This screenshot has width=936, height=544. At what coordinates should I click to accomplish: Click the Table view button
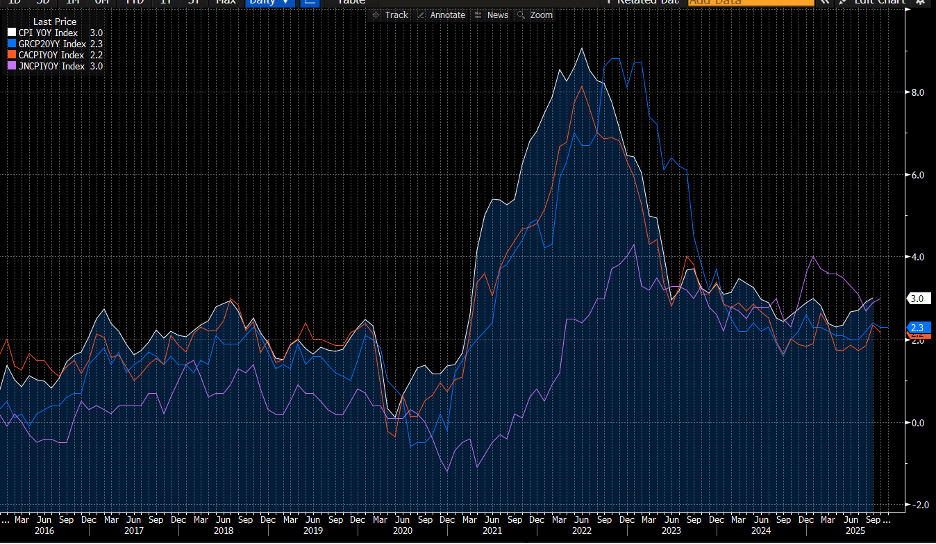[x=350, y=3]
